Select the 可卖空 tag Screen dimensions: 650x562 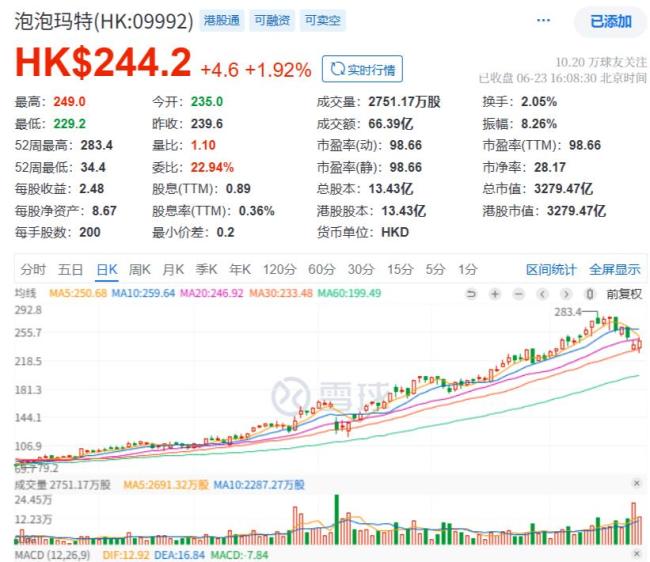pos(323,20)
